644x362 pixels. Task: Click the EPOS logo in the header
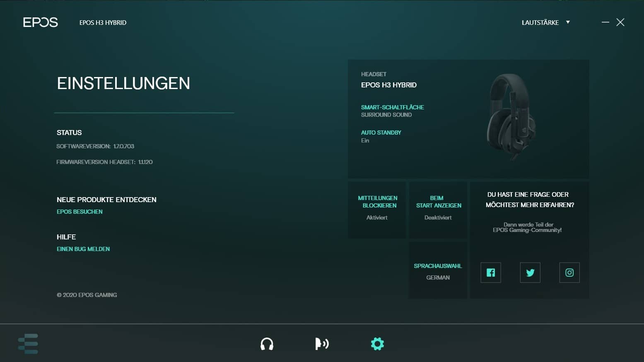[40, 22]
